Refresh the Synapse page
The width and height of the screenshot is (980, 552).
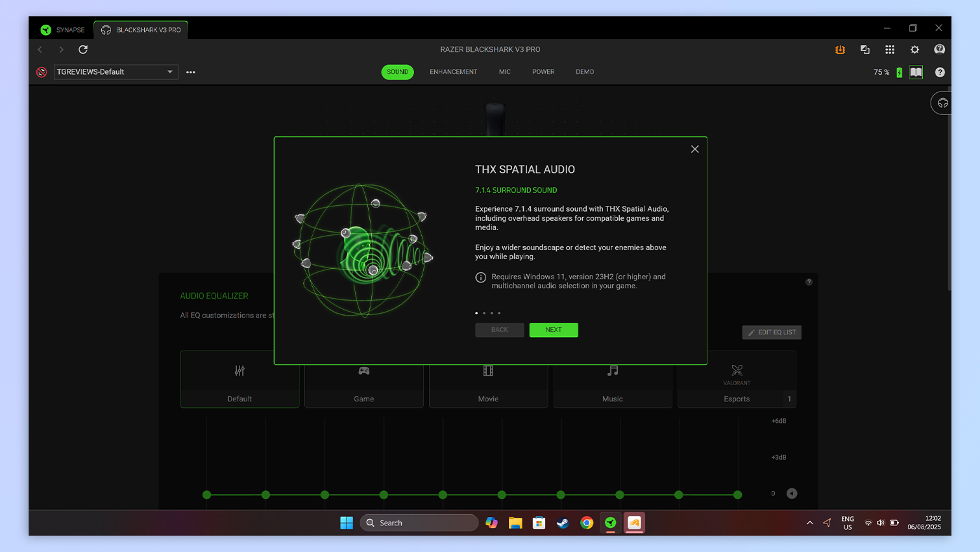point(83,49)
